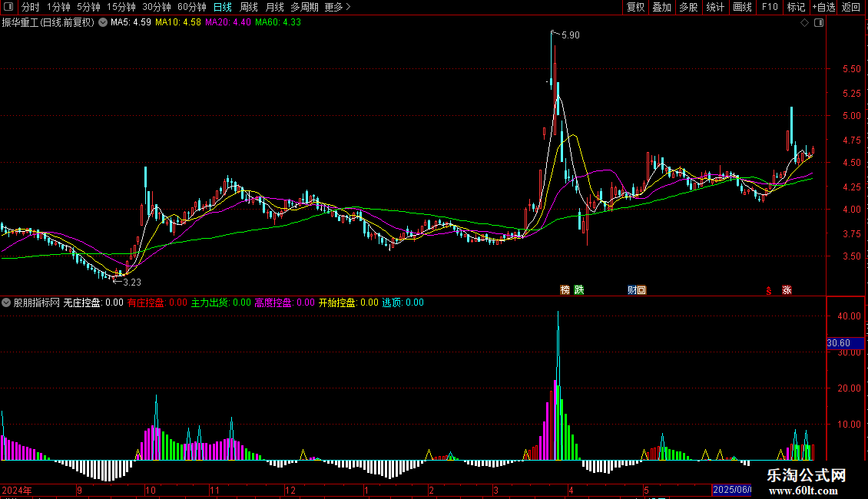Switch to 分时 intraday view
This screenshot has height=499, width=868.
coord(31,7)
